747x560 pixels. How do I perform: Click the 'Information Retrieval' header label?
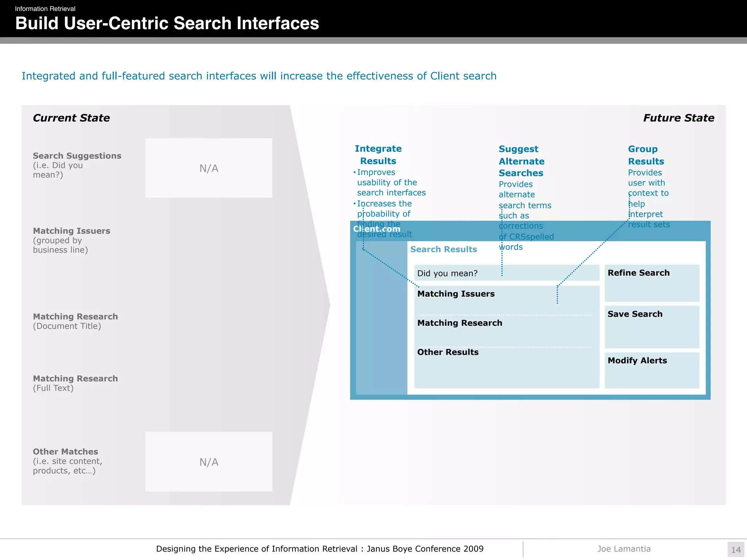[x=45, y=9]
